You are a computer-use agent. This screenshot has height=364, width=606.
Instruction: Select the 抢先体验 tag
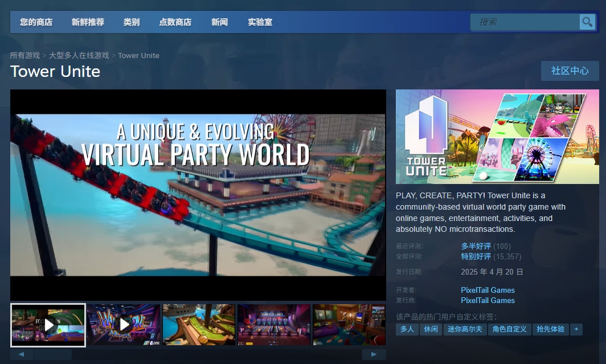click(x=550, y=329)
